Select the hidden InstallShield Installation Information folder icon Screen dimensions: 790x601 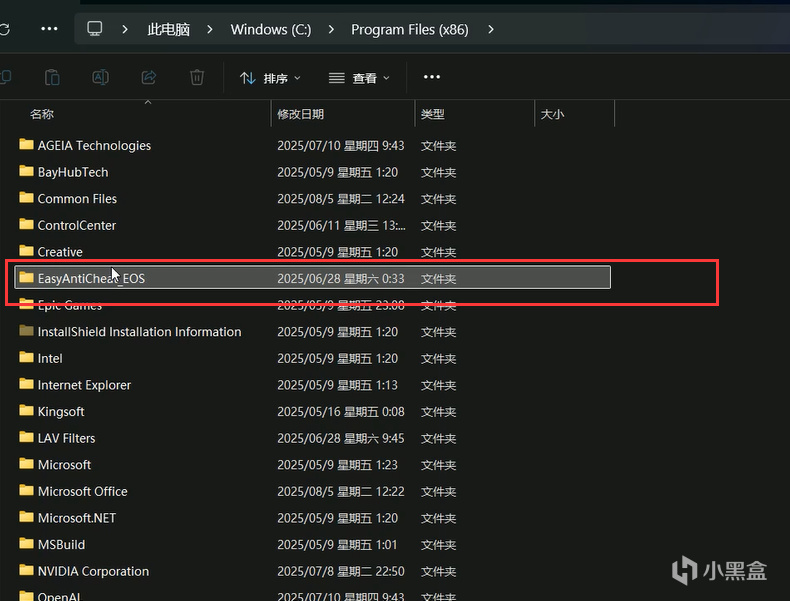click(26, 331)
